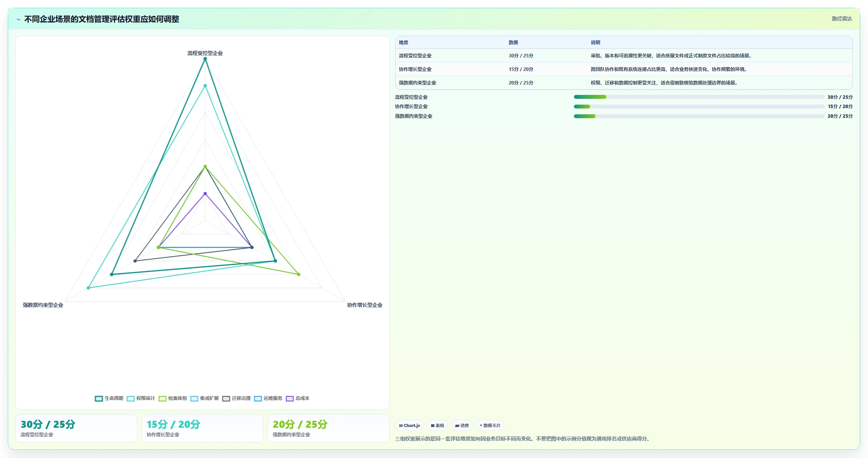Open the 15分 / 20分 data card
Image resolution: width=868 pixels, height=458 pixels.
point(202,428)
